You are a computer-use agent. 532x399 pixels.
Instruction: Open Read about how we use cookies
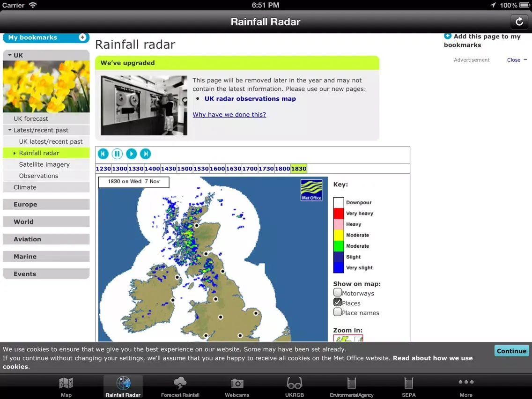tap(433, 358)
